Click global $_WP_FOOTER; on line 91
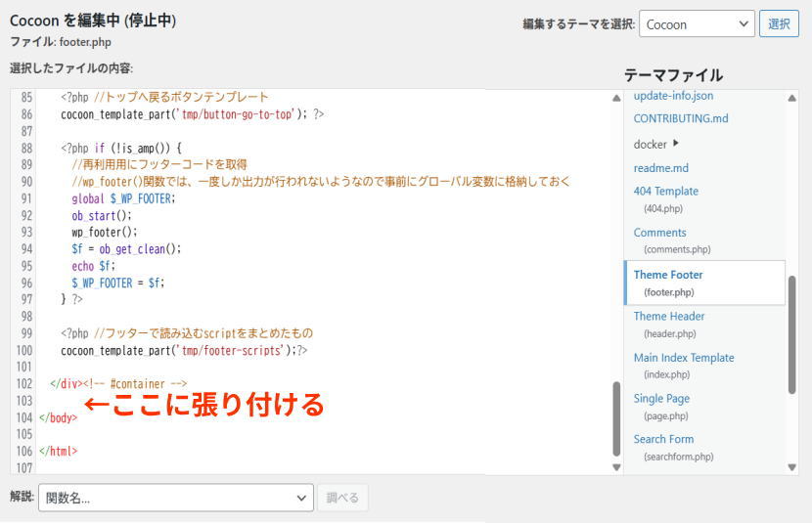 124,199
